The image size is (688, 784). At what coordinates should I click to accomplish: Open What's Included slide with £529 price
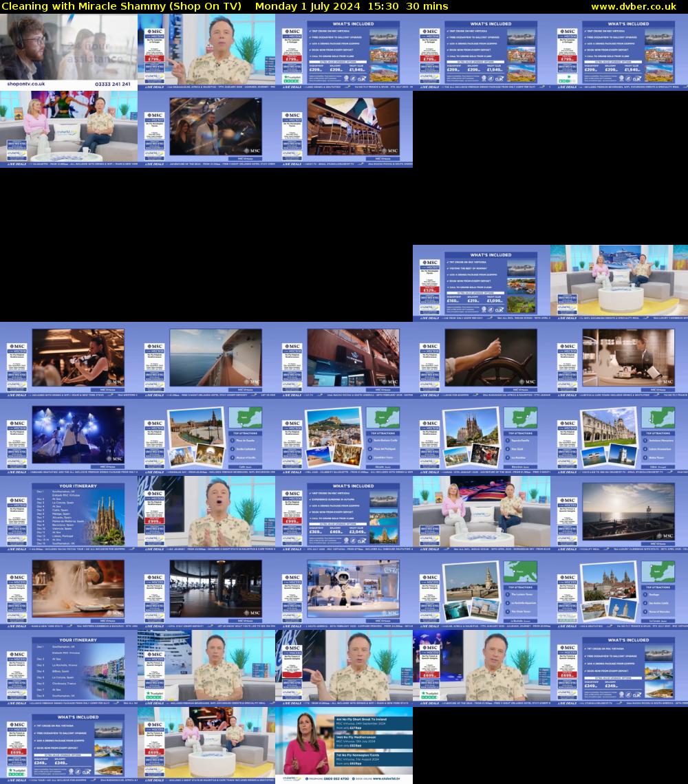pyautogui.click(x=482, y=283)
